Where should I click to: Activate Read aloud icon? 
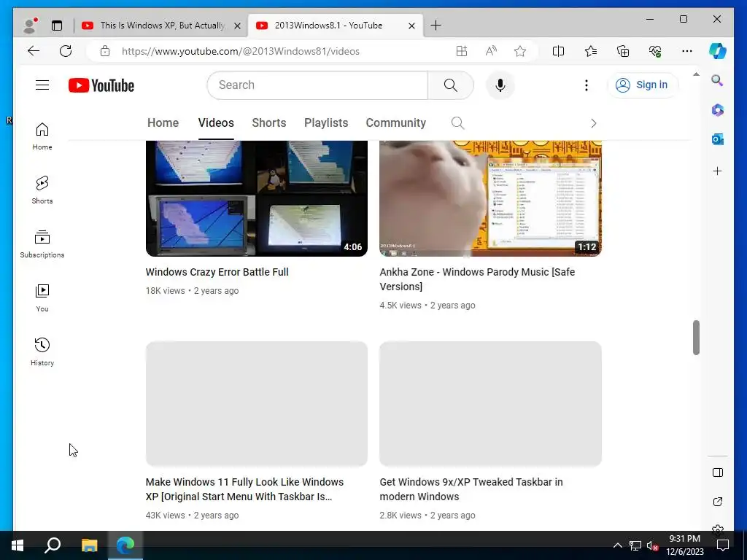click(x=491, y=51)
